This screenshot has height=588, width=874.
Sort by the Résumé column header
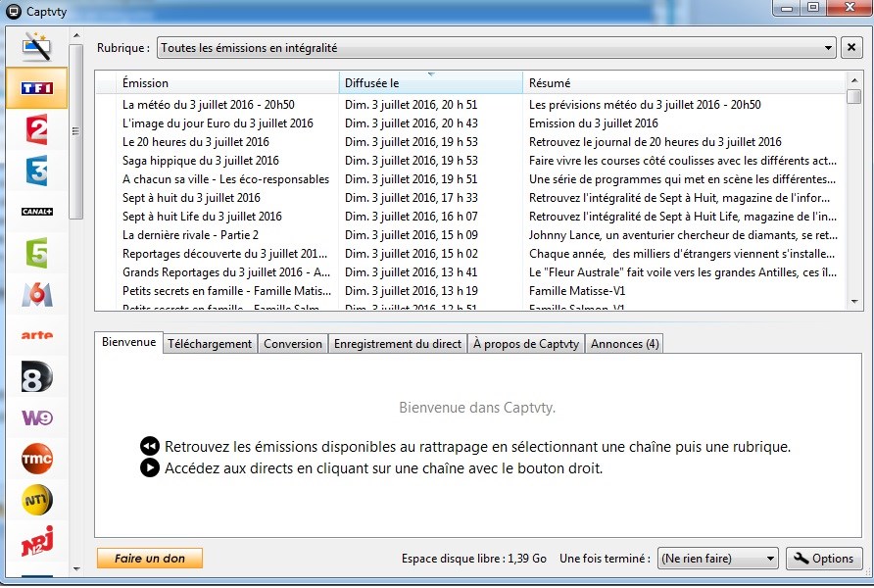(683, 83)
